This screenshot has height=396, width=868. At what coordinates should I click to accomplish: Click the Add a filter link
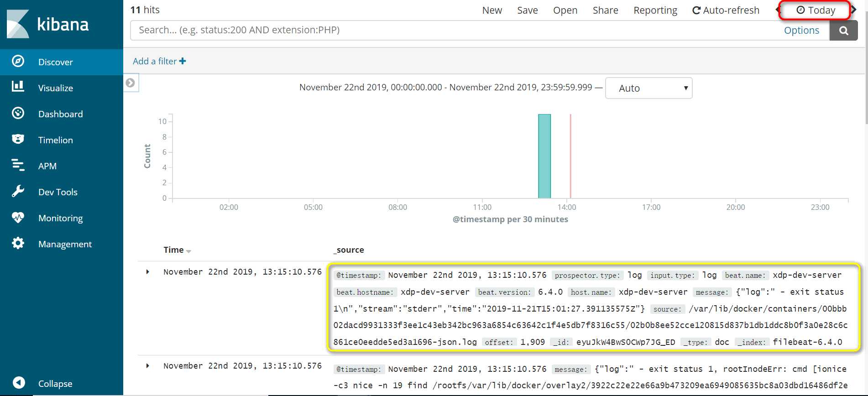[x=159, y=61]
